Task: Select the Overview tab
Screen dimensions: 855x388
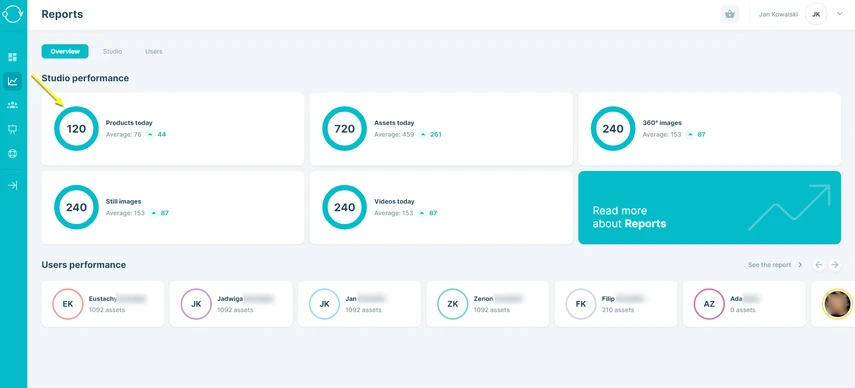Action: click(65, 51)
